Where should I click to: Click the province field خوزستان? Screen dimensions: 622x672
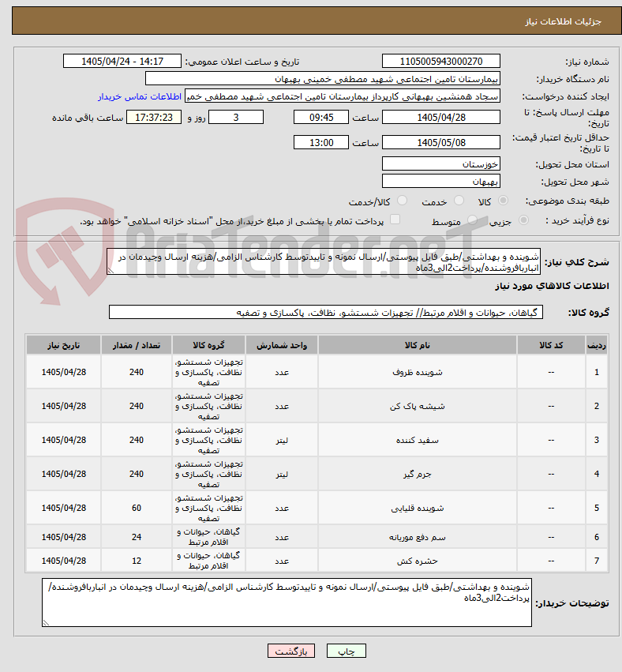click(x=440, y=164)
